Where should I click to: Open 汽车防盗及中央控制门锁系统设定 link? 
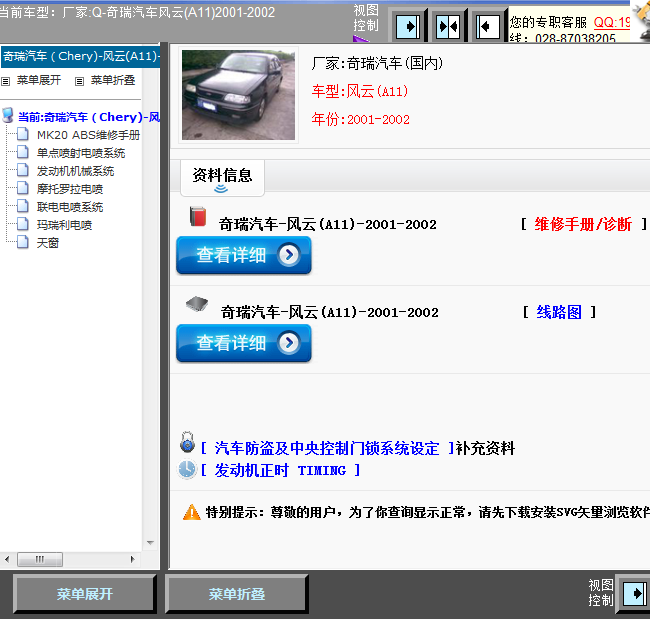pos(327,448)
